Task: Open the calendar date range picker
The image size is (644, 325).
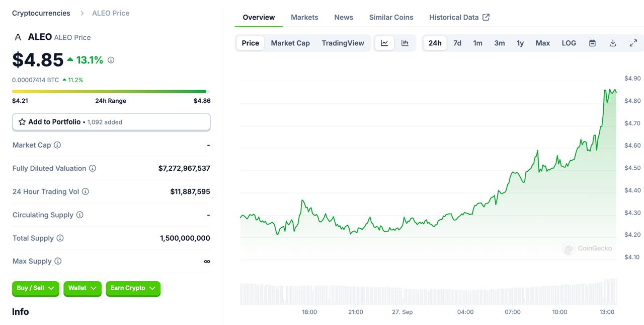Action: pos(592,43)
